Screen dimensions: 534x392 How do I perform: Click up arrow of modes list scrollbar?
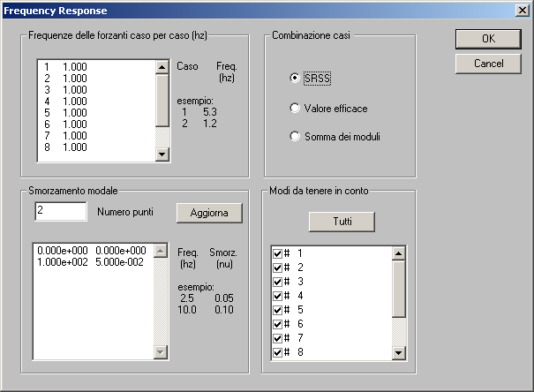tap(398, 253)
